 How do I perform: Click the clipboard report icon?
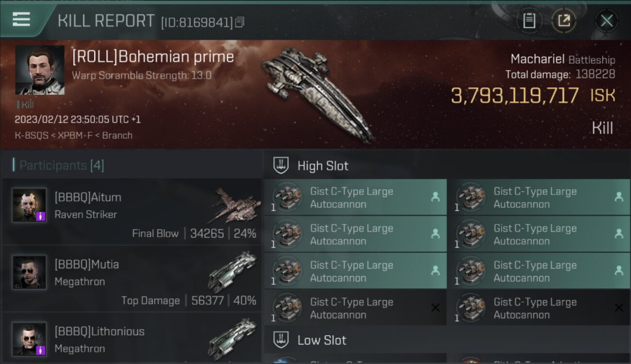point(529,21)
